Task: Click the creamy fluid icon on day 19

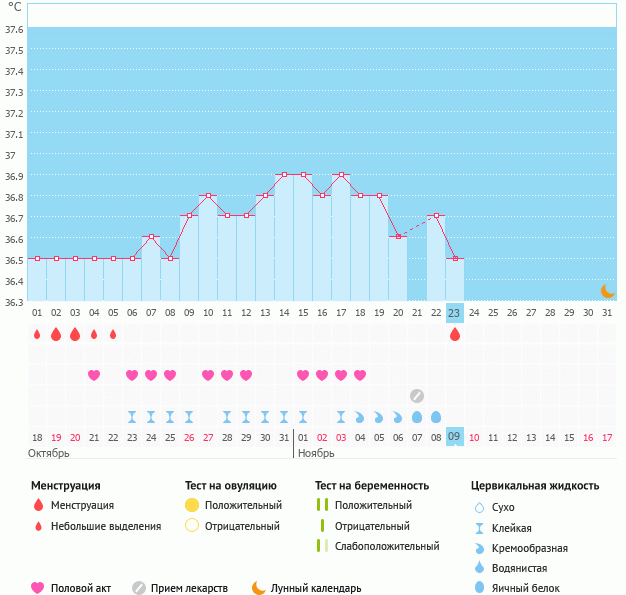Action: [x=379, y=416]
